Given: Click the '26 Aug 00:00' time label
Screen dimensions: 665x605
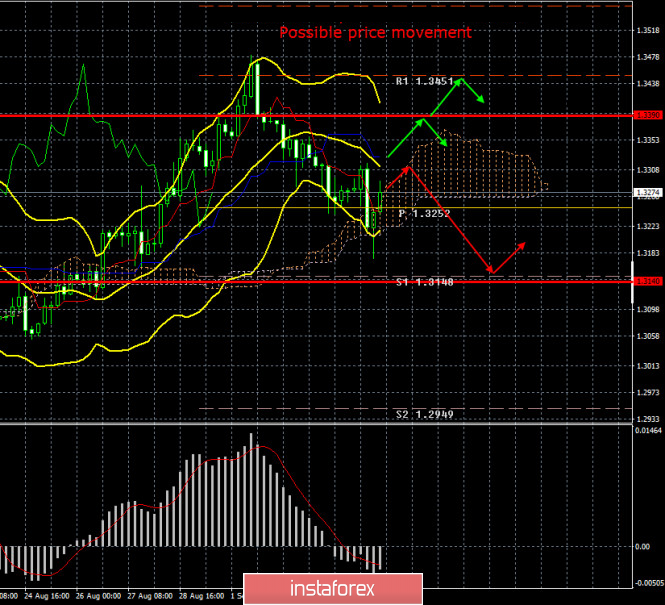Looking at the screenshot, I should point(98,596).
